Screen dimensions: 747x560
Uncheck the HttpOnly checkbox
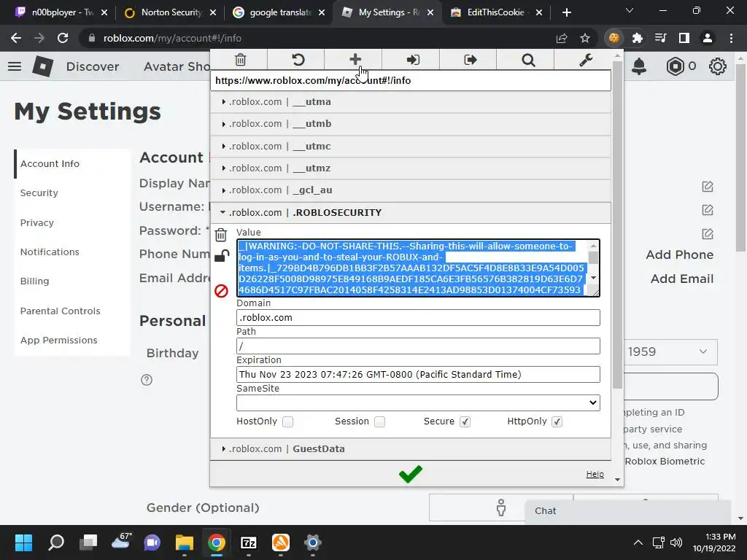[557, 421]
